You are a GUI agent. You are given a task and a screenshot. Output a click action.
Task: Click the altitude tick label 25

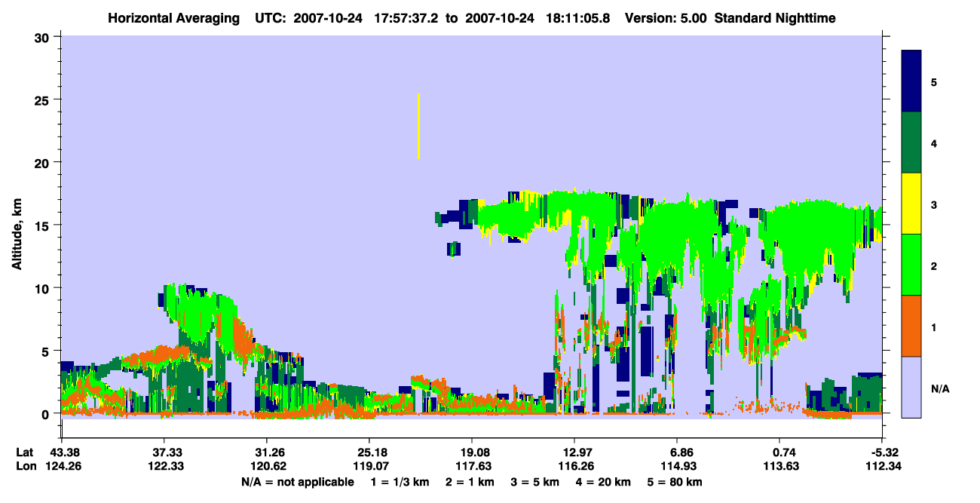tap(43, 100)
